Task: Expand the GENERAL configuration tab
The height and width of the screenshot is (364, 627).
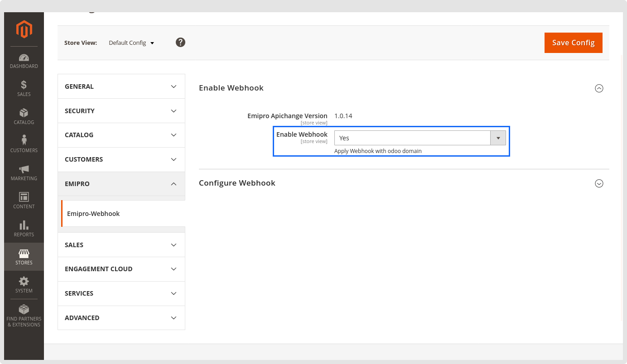Action: point(121,86)
